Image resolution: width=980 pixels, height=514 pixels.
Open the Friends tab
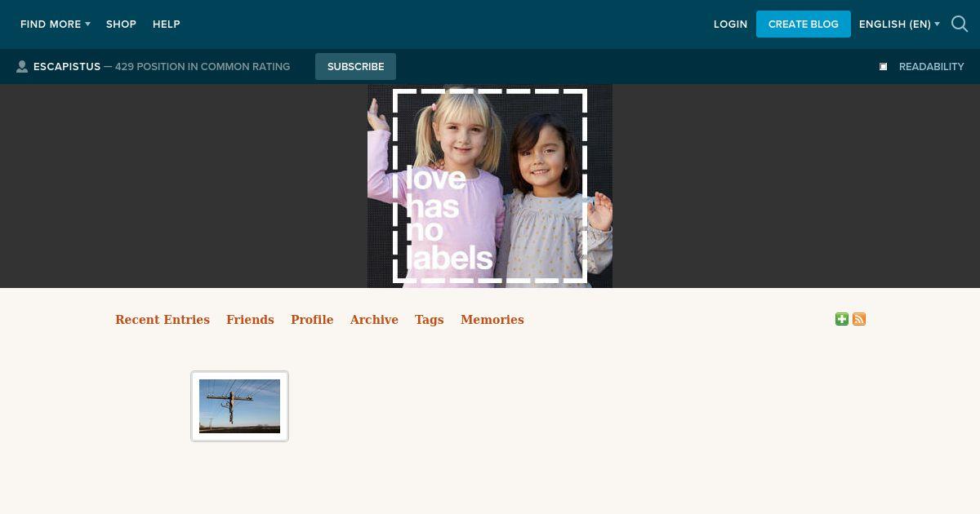coord(250,320)
